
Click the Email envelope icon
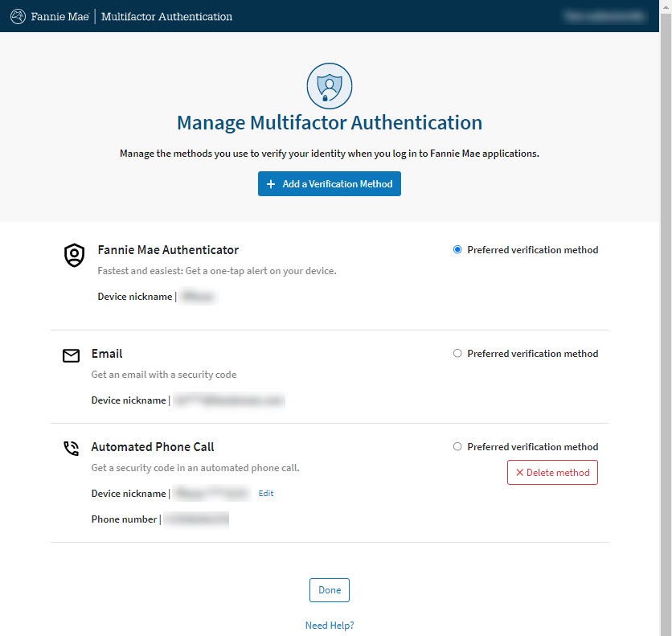click(72, 355)
